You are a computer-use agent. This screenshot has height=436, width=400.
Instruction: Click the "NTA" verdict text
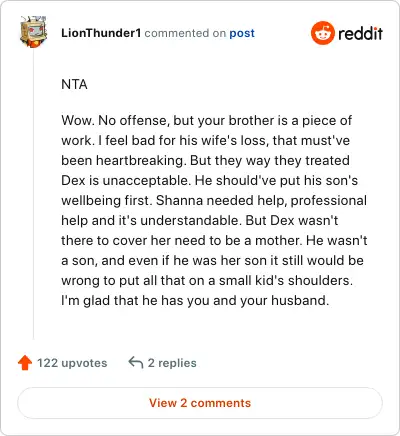(x=74, y=84)
